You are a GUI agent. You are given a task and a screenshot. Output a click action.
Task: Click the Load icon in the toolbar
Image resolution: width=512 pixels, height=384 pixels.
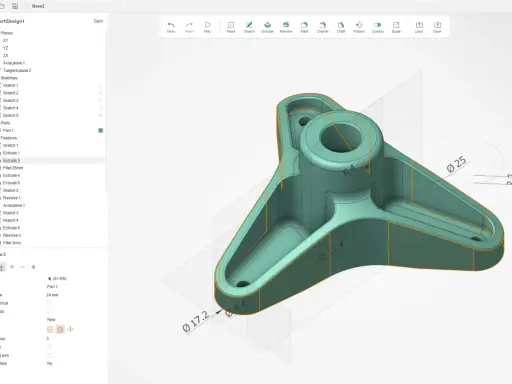pyautogui.click(x=419, y=25)
